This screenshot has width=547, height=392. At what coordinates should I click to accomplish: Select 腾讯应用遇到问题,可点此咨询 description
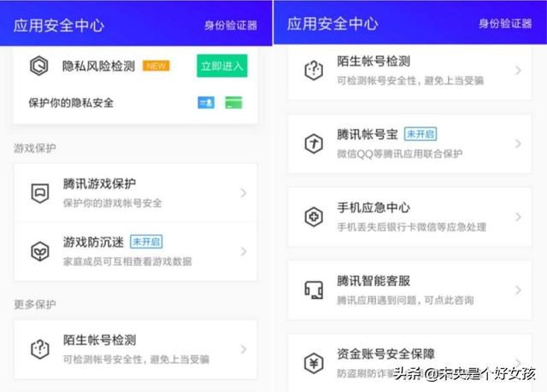(405, 300)
